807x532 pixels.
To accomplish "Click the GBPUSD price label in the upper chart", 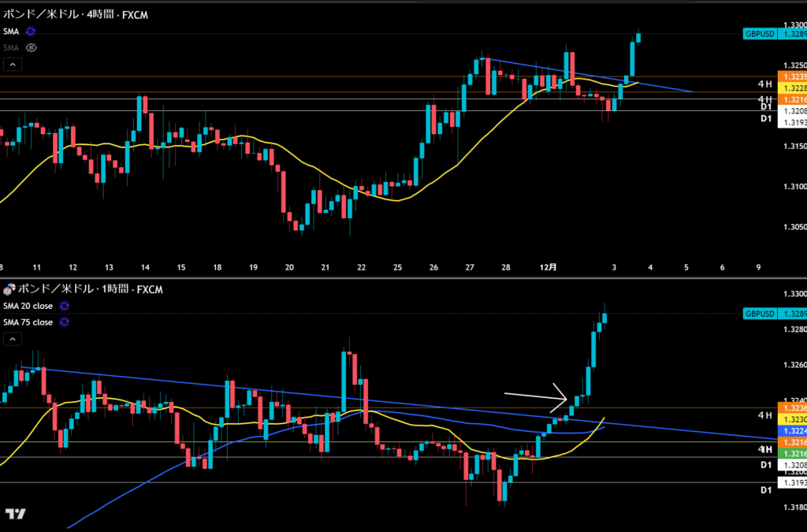I will tap(760, 34).
